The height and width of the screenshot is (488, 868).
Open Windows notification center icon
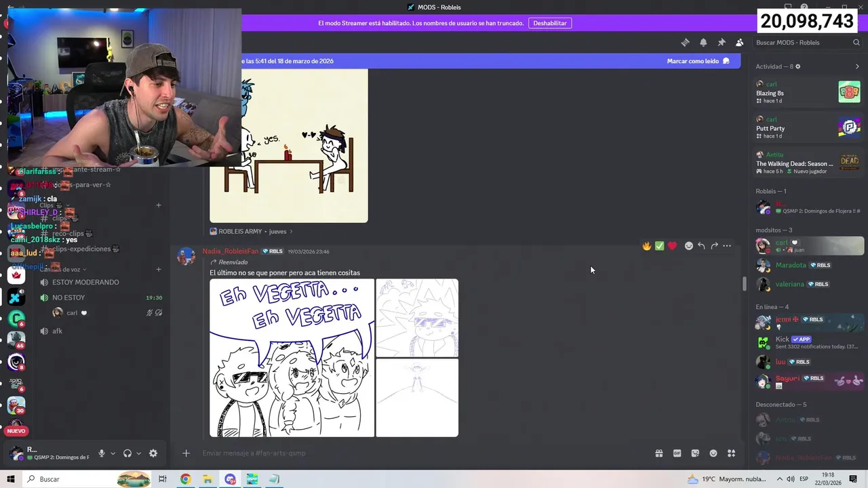[x=853, y=479]
